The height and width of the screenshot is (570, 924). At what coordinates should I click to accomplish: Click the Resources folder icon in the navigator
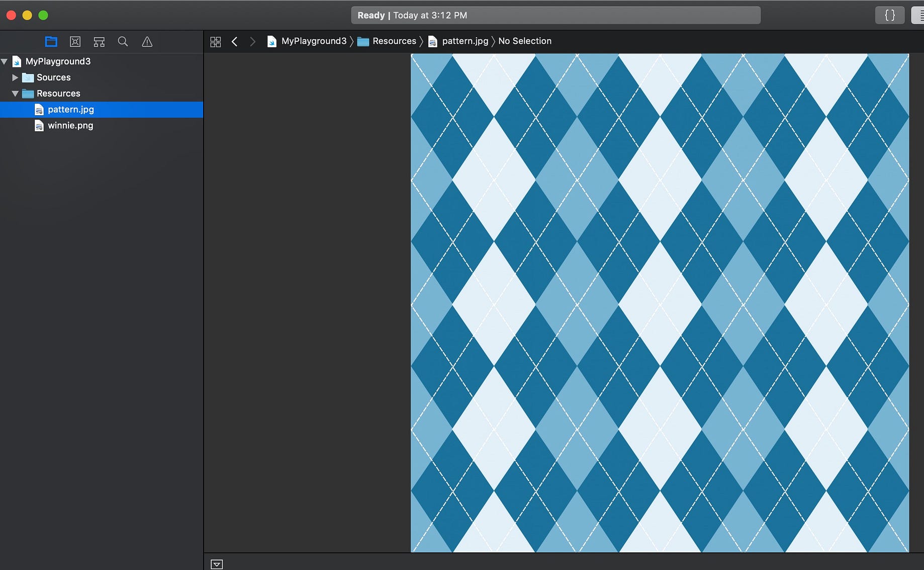[28, 94]
